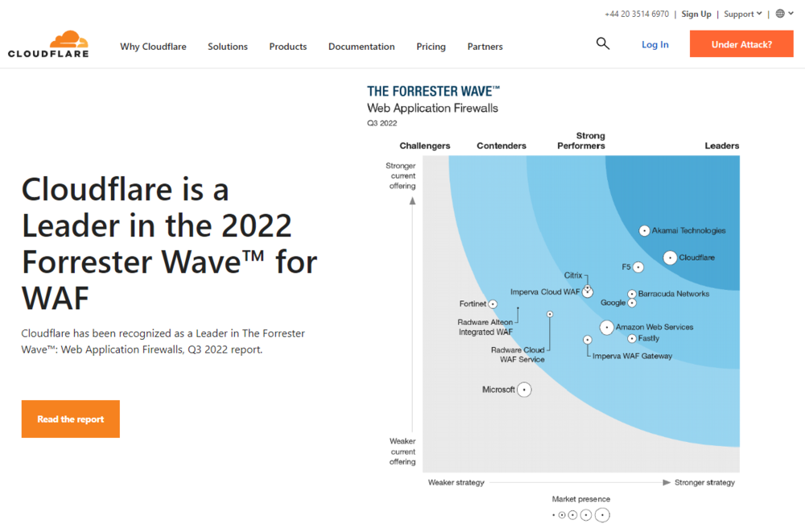The image size is (805, 532).
Task: Click the 'Stronger strategy' axis label
Action: [704, 483]
